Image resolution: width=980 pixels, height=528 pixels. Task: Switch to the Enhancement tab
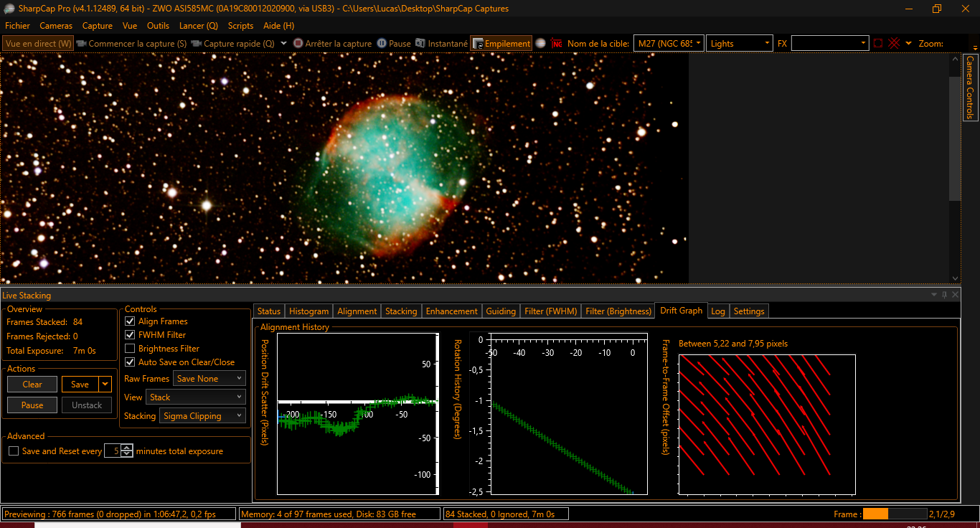451,311
